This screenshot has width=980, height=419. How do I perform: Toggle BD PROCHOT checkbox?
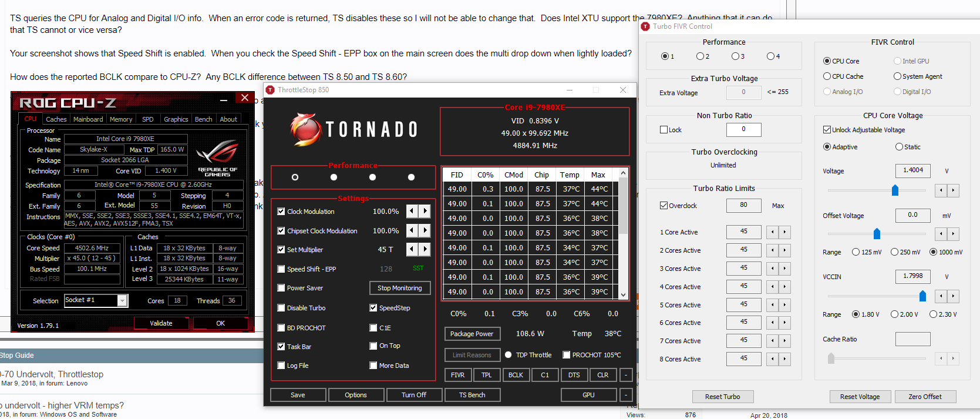point(281,328)
